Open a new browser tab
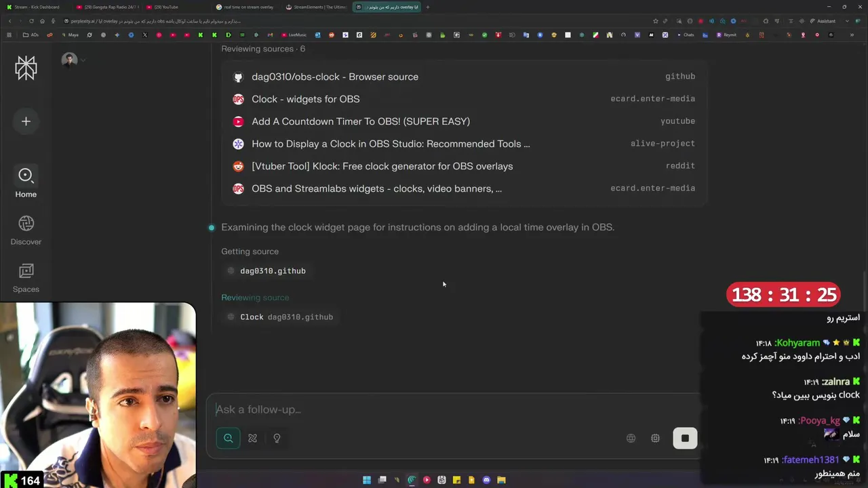This screenshot has height=488, width=868. 428,7
